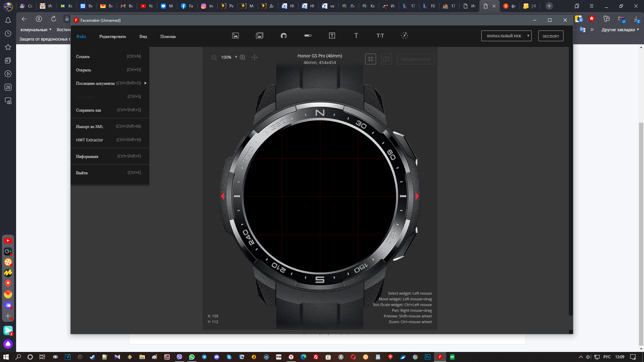Reload the browser page

(x=54, y=19)
